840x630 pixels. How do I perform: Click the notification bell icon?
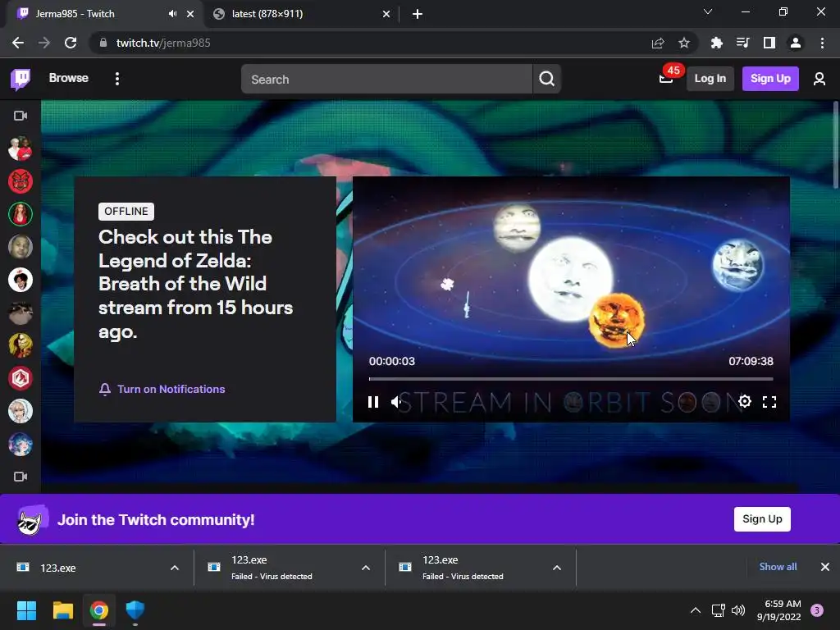(105, 389)
